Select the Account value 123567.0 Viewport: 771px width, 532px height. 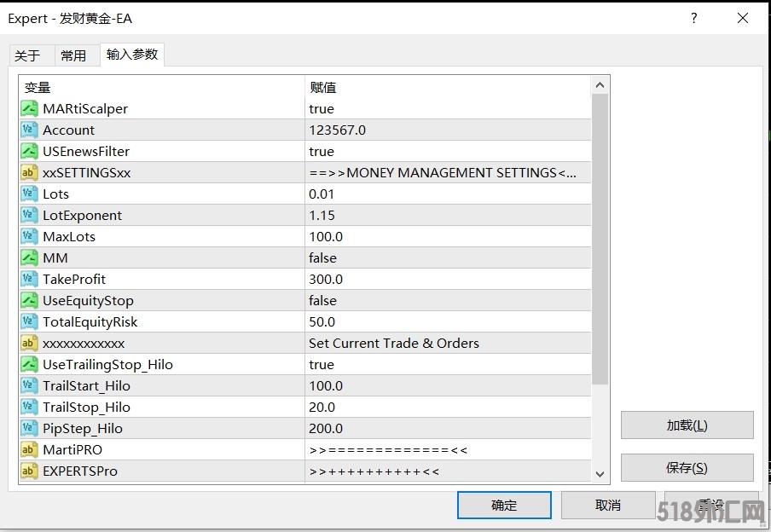(448, 130)
